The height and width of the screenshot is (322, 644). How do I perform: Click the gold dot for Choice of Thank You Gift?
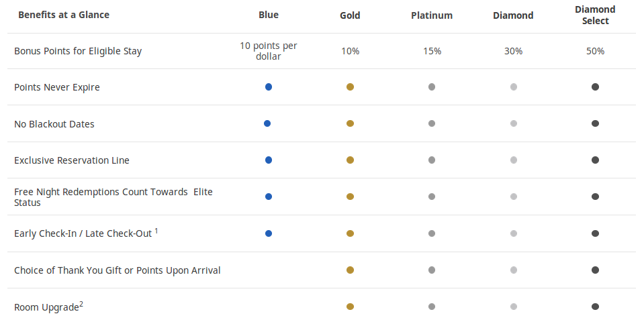tap(350, 270)
